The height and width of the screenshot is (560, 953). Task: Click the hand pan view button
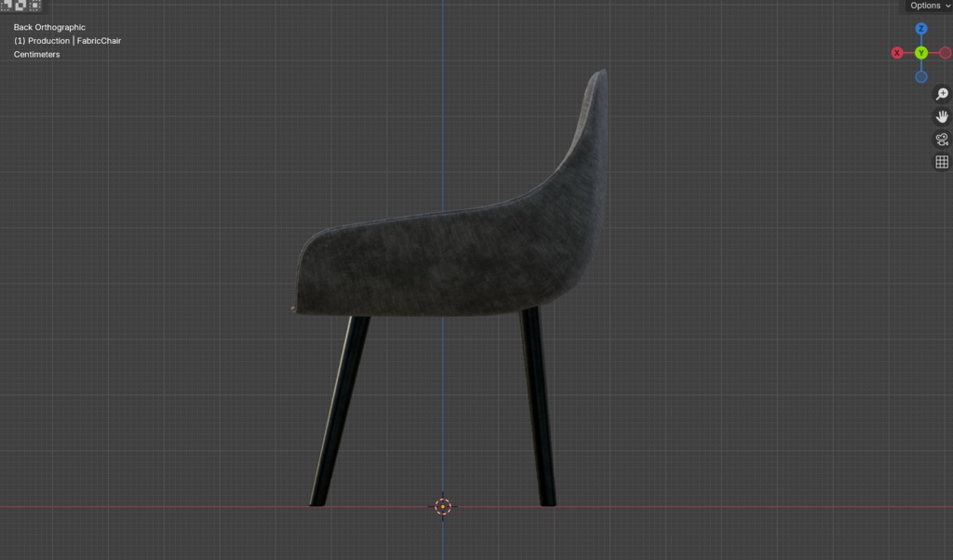click(942, 116)
